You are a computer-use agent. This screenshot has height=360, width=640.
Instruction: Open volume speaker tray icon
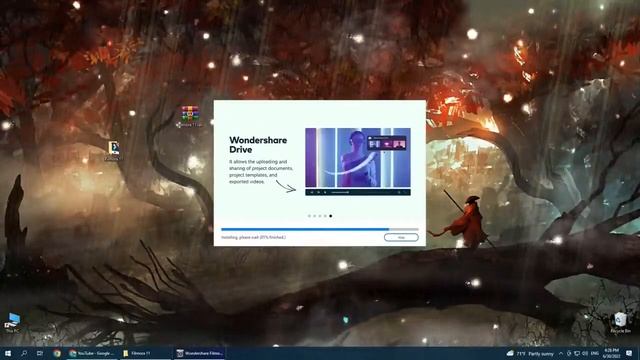point(584,353)
